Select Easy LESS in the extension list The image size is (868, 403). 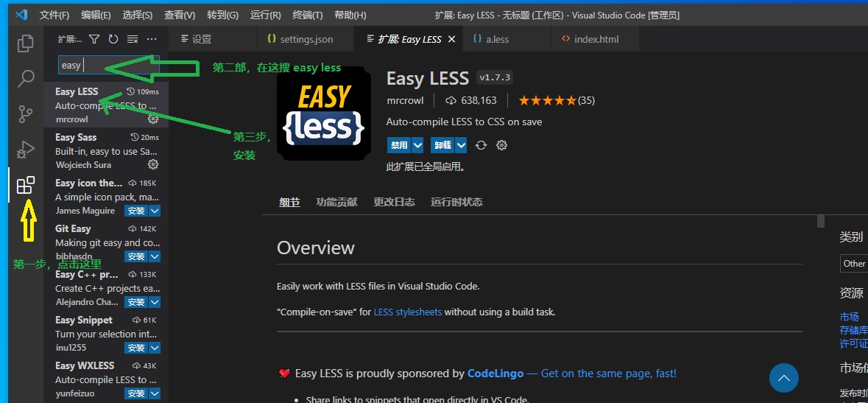tap(106, 105)
